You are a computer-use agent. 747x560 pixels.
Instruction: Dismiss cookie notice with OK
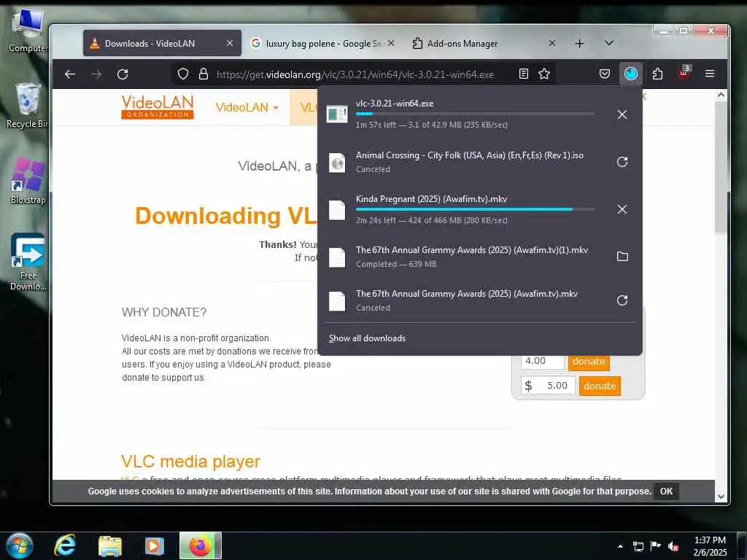click(x=666, y=491)
